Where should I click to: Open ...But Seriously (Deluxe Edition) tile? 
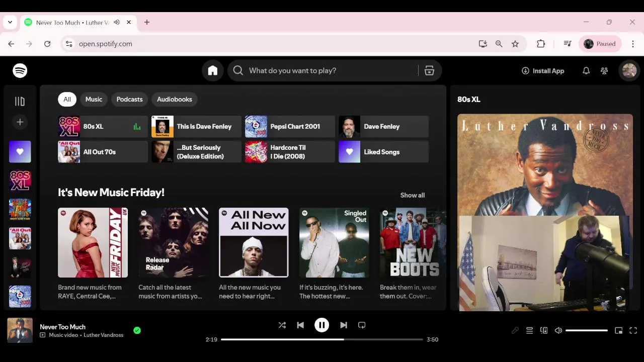click(x=197, y=152)
